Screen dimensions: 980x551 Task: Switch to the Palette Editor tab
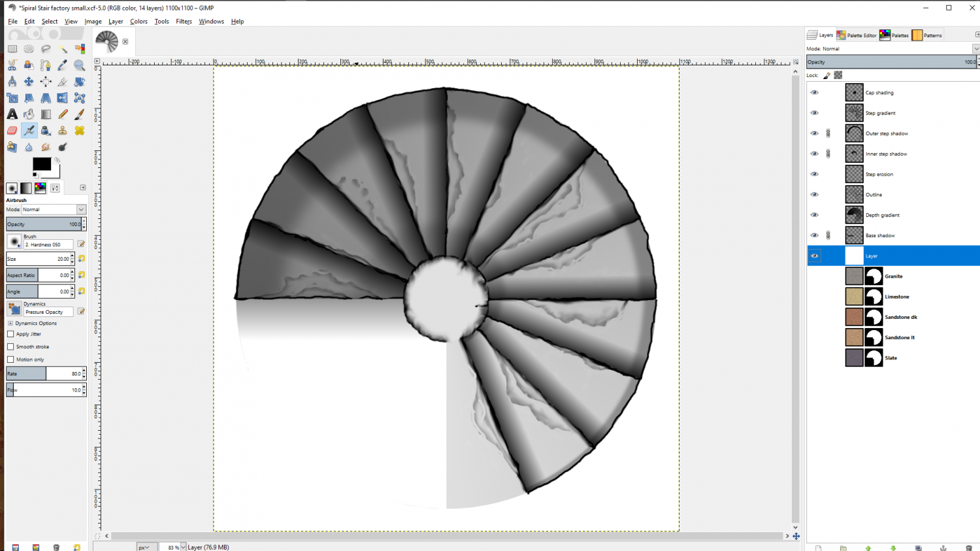click(857, 35)
